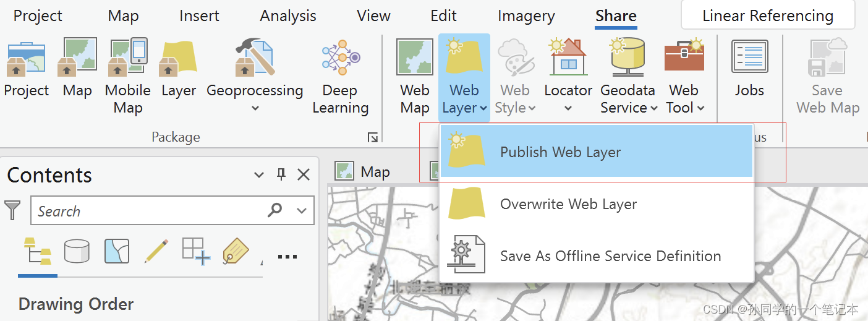Open the Geoprocessing package tool
This screenshot has height=321, width=868.
click(x=254, y=57)
